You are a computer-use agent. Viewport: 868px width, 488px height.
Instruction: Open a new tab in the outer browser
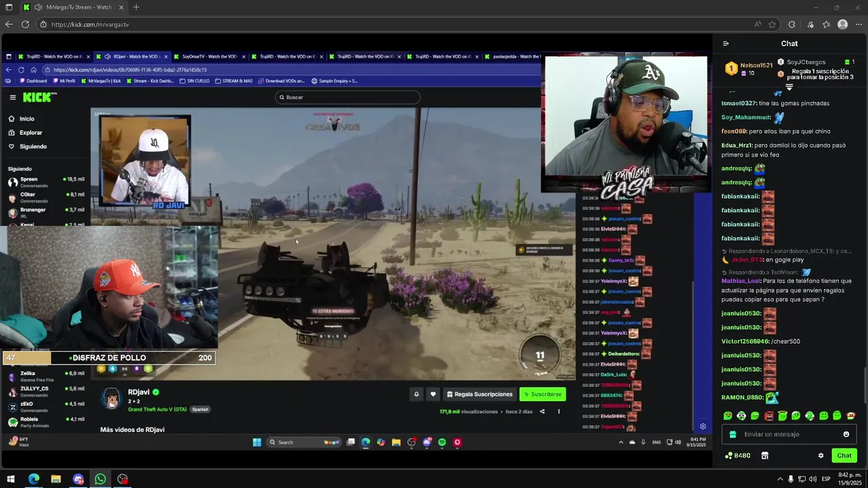[136, 7]
